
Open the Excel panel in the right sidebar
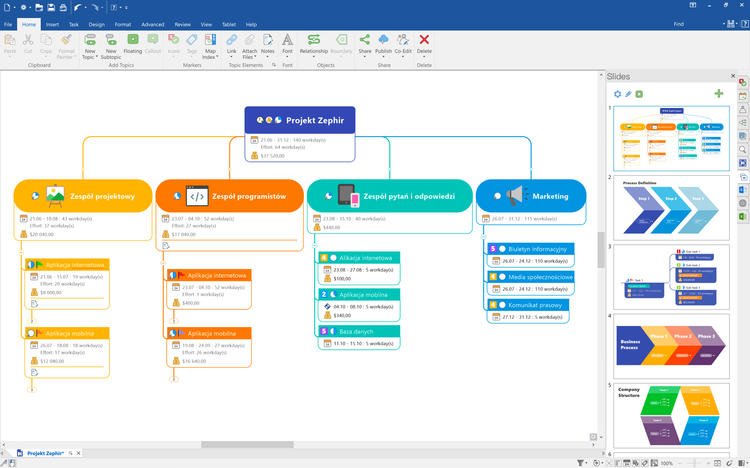tap(742, 217)
